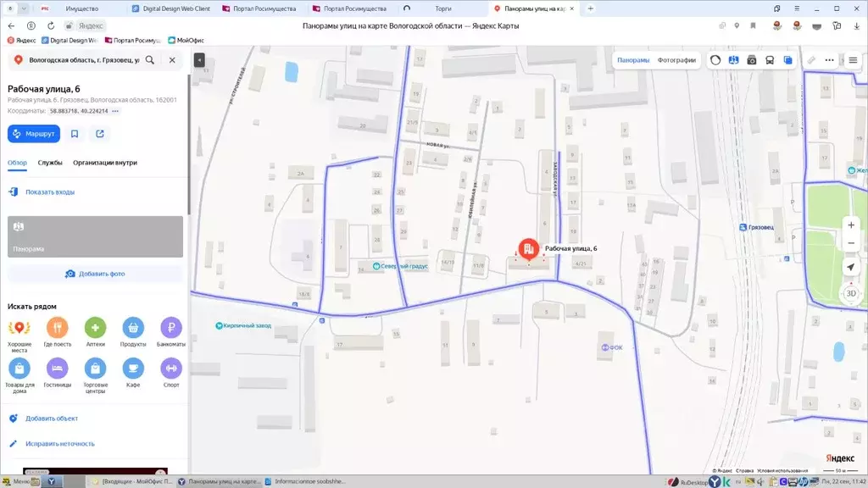
Task: Expand coordinates options with three dots
Action: 115,111
